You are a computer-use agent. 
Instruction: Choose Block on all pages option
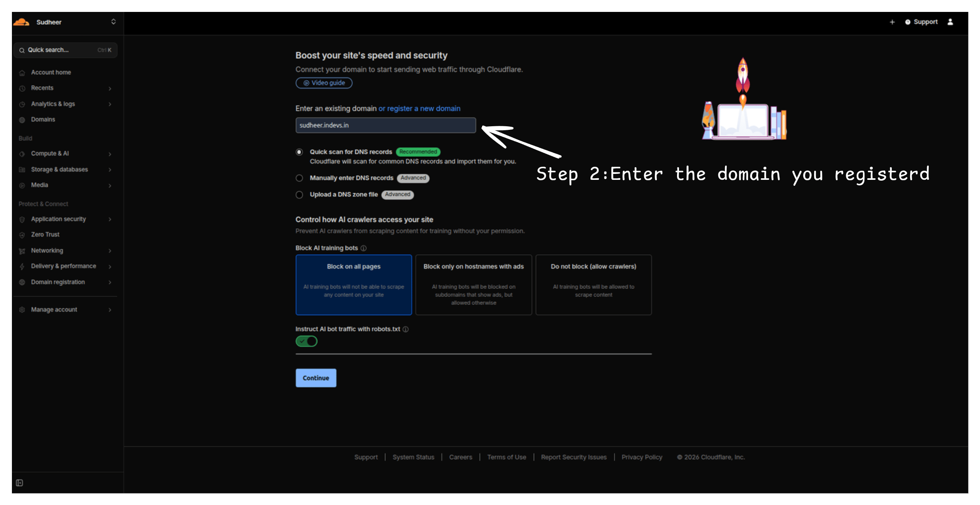pyautogui.click(x=354, y=285)
